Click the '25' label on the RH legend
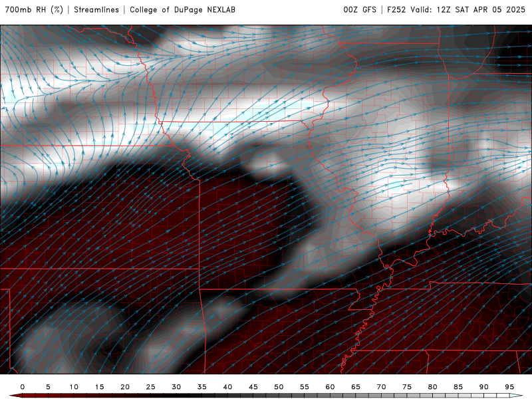Screen dimensions: 532x399 click(151, 387)
